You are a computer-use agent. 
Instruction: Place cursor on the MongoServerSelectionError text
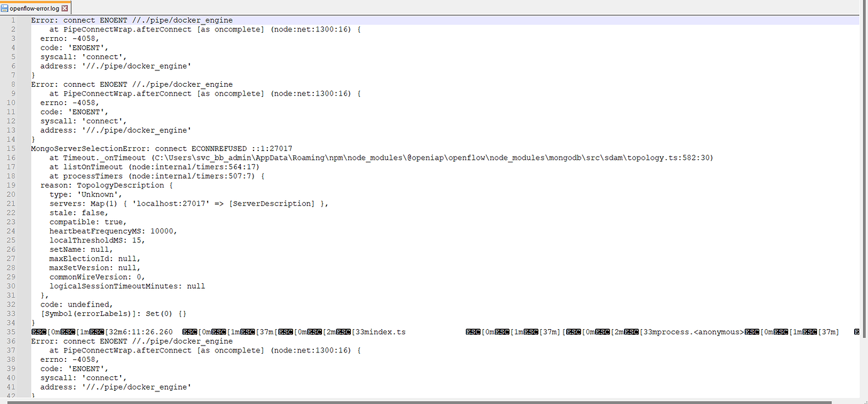[82, 149]
